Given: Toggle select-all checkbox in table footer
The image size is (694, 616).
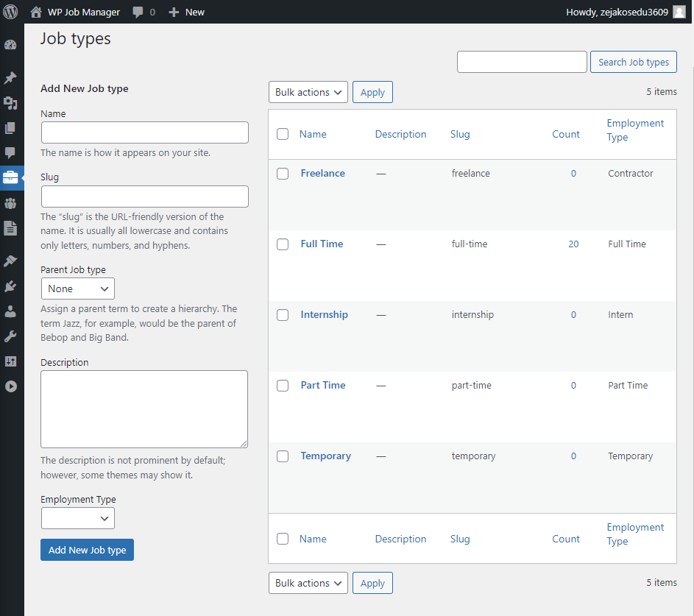Looking at the screenshot, I should pos(283,539).
